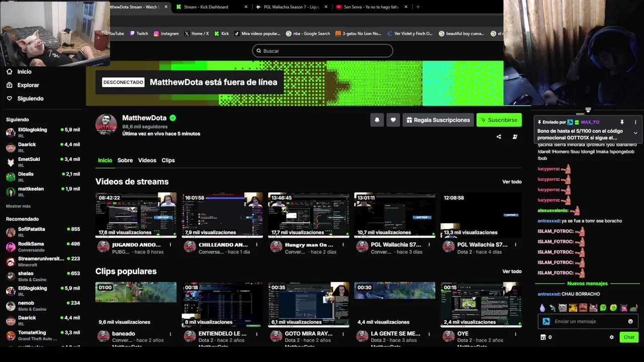Open the 00:30 clip thumbnail
Viewport: 644px width, 362px height.
click(x=394, y=305)
